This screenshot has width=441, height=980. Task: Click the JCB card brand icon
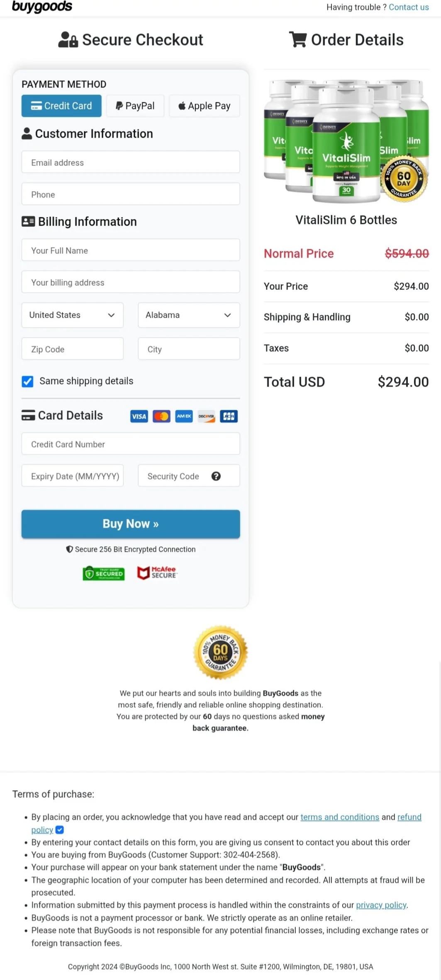tap(229, 416)
